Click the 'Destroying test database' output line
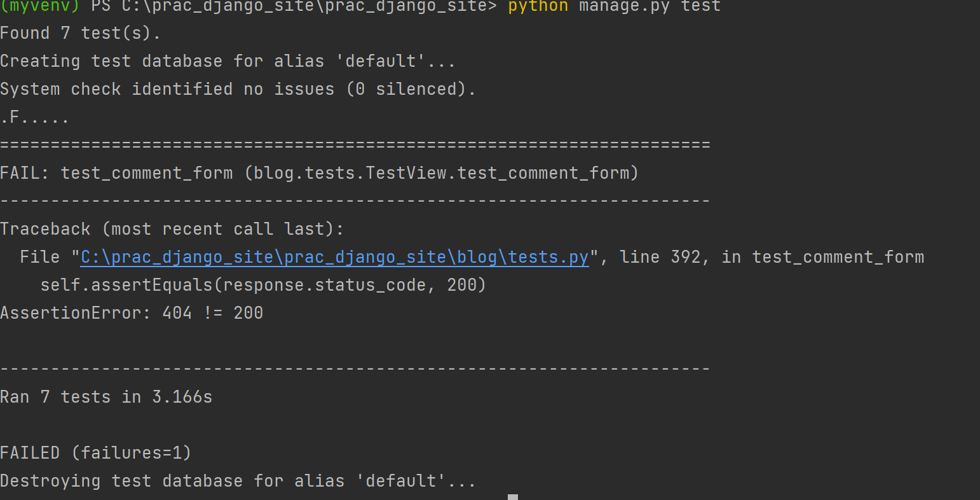The image size is (980, 500). click(x=238, y=481)
